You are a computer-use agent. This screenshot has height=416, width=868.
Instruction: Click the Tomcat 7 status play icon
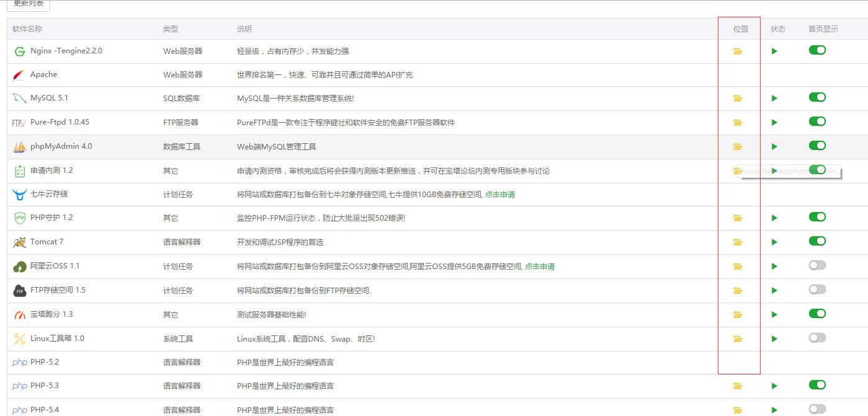click(774, 242)
